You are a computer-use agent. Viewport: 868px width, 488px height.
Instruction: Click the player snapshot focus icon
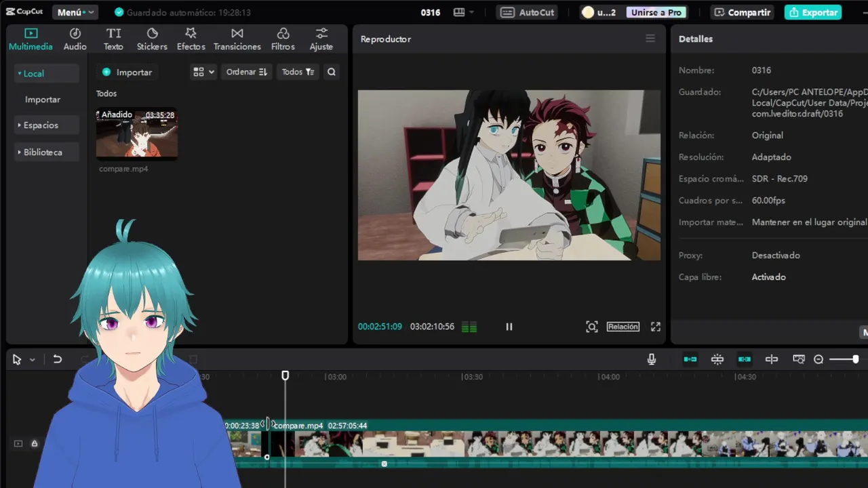tap(592, 327)
